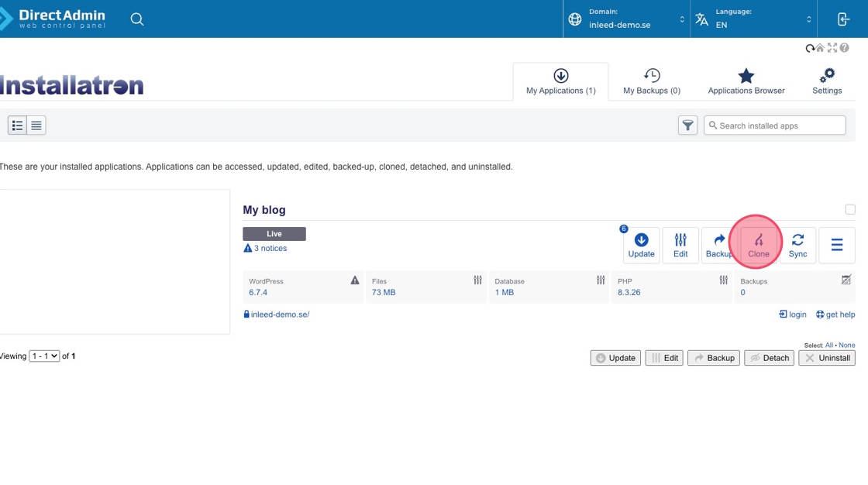Expand the Viewing 1 - 1 pager dropdown
This screenshot has width=868, height=485.
pos(44,356)
